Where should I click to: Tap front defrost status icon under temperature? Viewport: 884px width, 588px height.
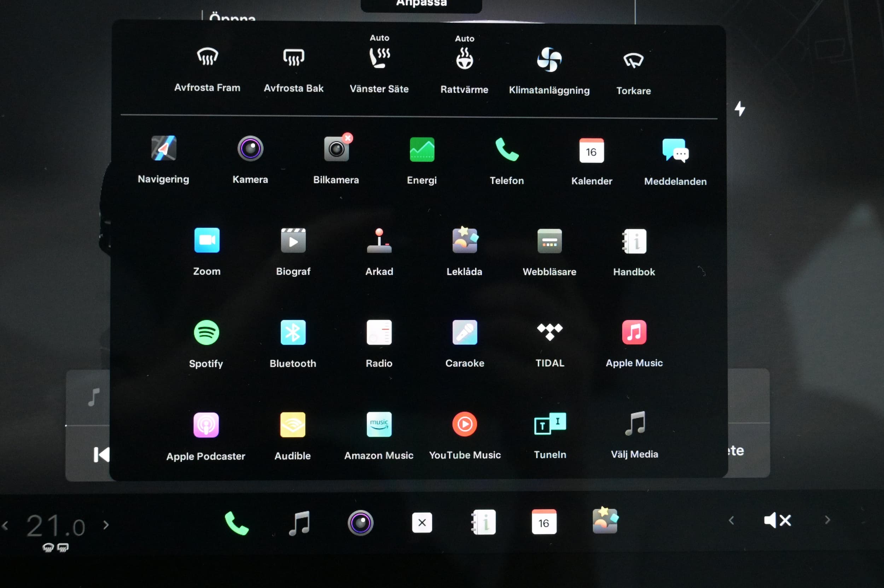coord(48,547)
